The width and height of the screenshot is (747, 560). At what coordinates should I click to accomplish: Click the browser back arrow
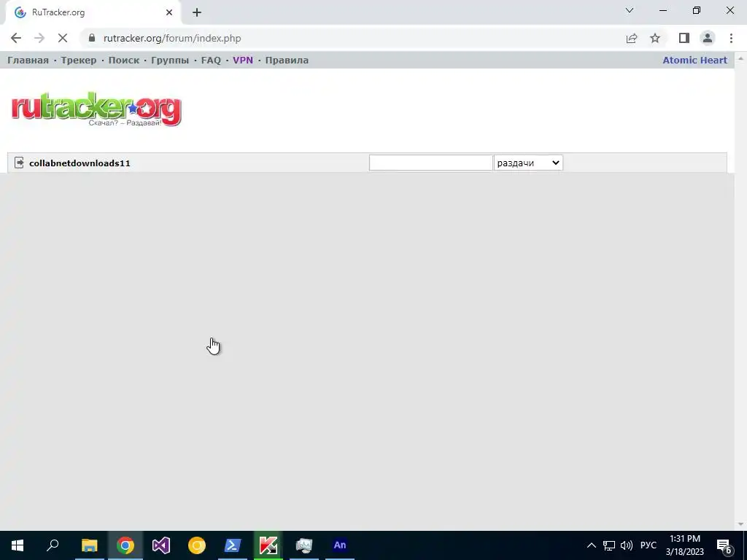point(16,38)
